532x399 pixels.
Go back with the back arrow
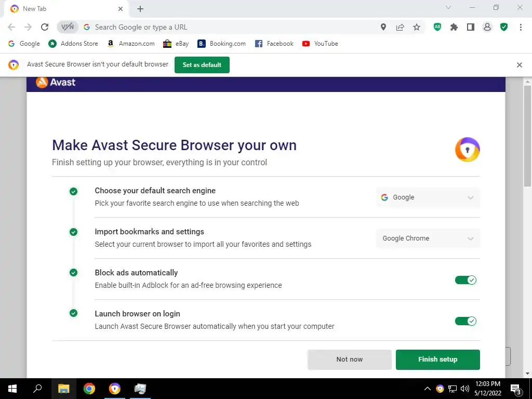click(11, 27)
